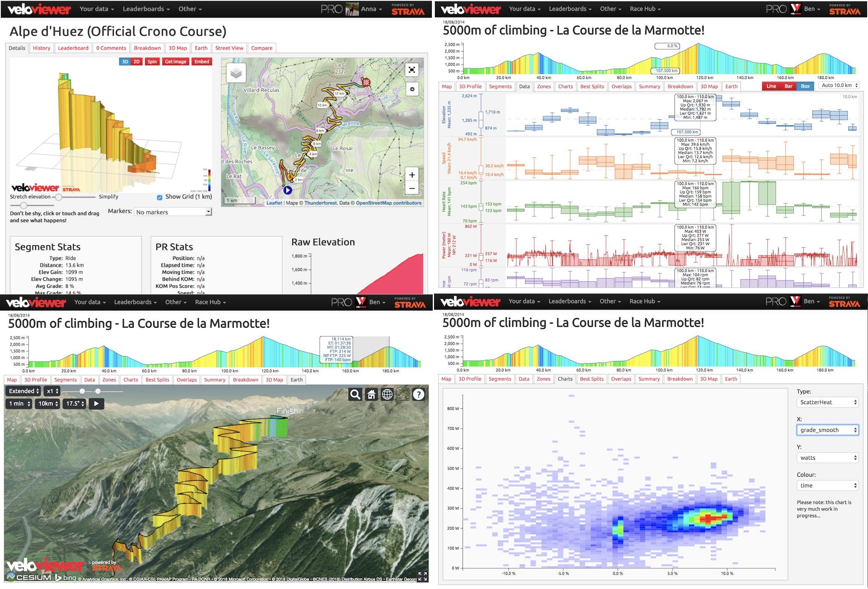The height and width of the screenshot is (589, 868).
Task: Open the map layers selector icon
Action: (236, 74)
